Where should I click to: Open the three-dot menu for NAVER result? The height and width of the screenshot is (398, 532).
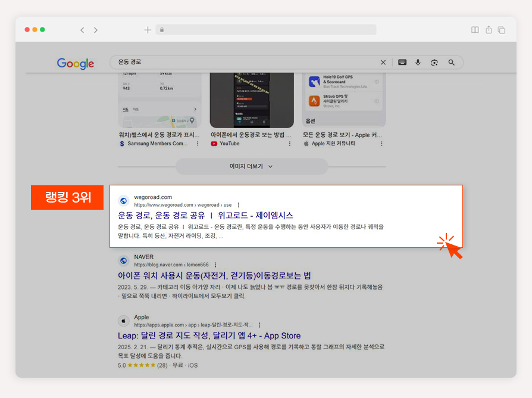click(x=215, y=265)
